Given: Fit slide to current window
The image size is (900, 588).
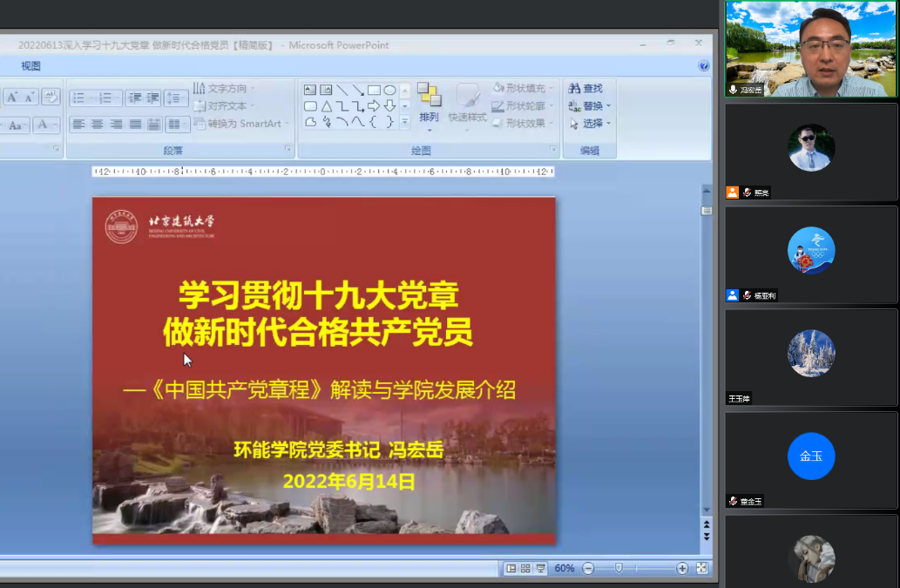Looking at the screenshot, I should tap(701, 568).
